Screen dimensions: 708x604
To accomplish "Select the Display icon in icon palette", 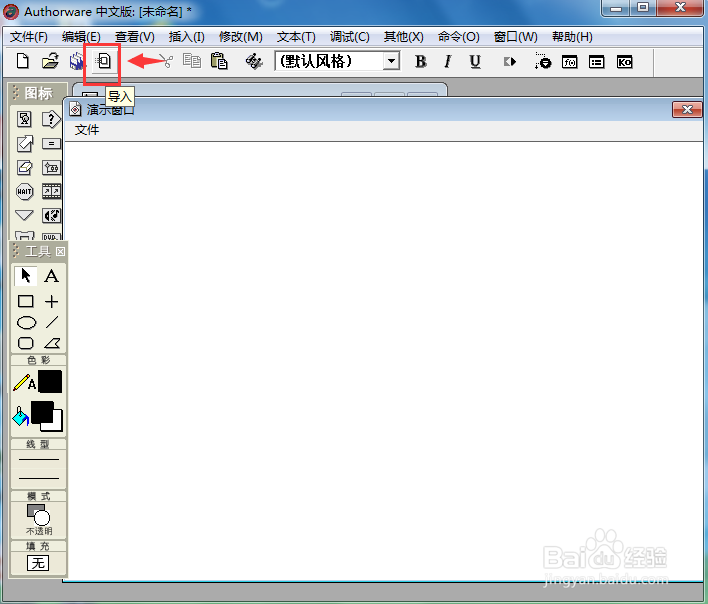I will 24,119.
